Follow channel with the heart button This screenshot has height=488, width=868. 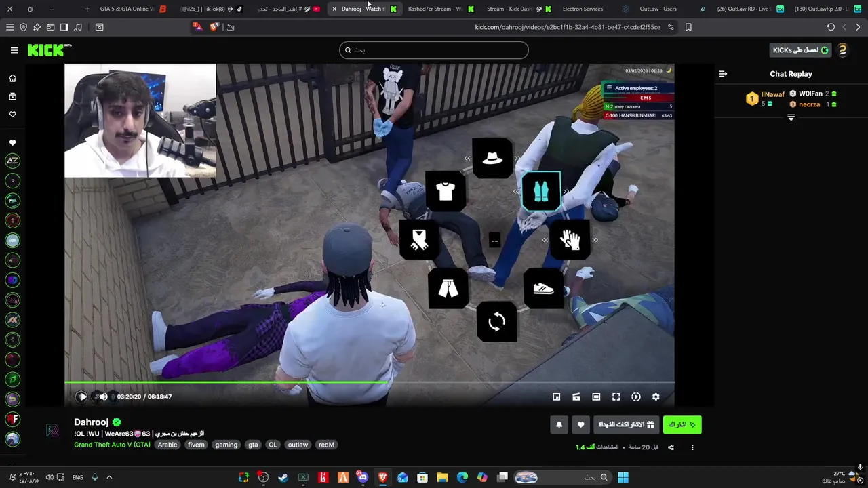click(580, 424)
